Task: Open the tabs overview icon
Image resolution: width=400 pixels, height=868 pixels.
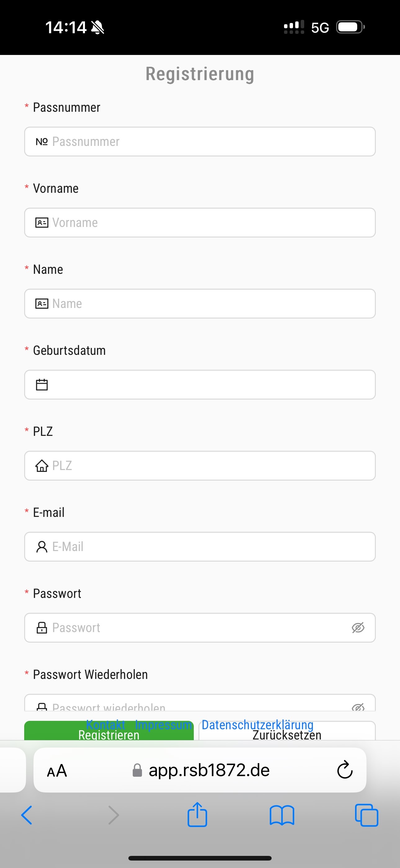Action: 367,815
